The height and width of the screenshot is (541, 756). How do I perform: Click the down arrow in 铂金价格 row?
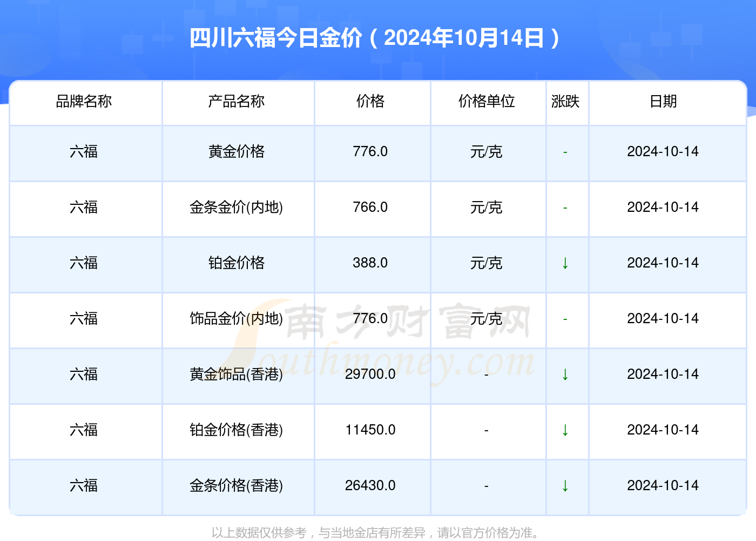565,263
